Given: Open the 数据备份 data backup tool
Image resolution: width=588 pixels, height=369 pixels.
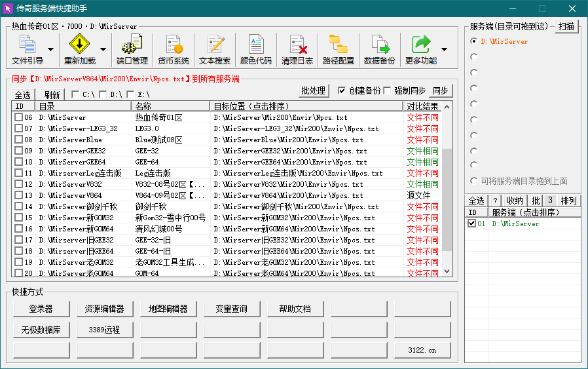Looking at the screenshot, I should (x=380, y=50).
